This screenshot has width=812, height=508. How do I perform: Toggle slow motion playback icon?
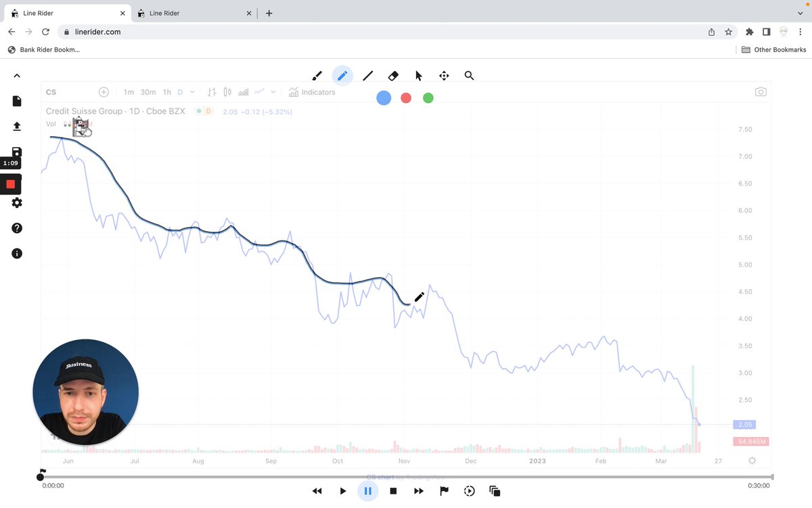click(469, 490)
